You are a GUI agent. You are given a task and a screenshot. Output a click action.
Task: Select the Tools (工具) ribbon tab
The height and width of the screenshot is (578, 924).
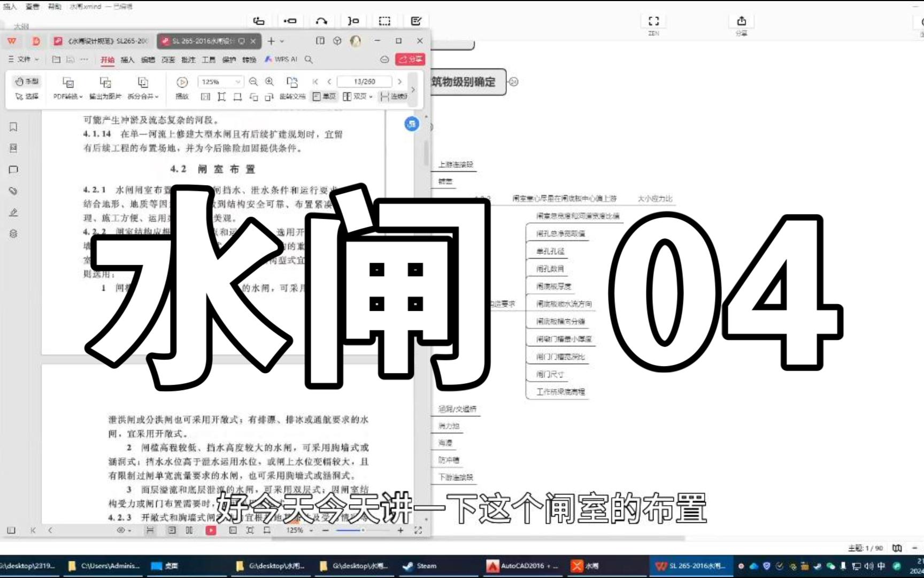pyautogui.click(x=209, y=59)
